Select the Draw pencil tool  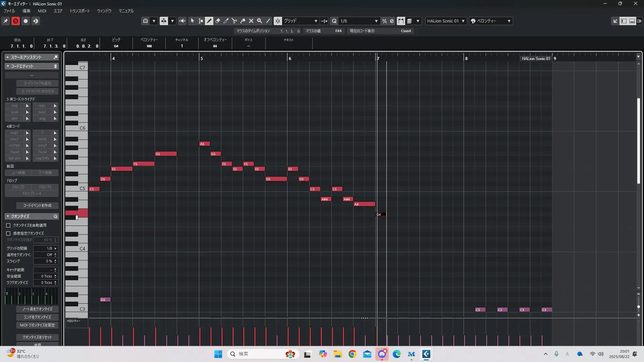point(209,21)
